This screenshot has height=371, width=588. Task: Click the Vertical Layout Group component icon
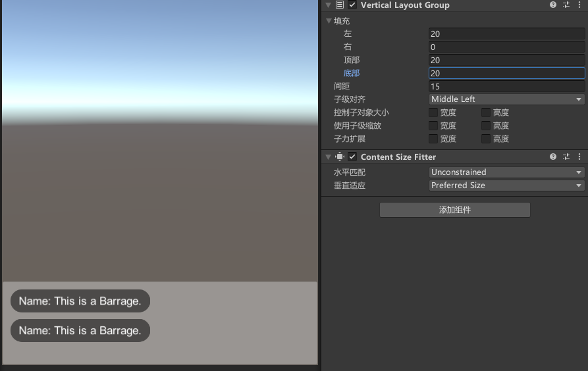(x=339, y=5)
